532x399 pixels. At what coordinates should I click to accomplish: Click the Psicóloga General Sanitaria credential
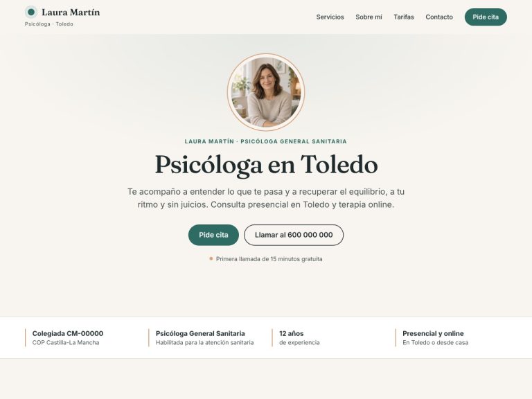[x=201, y=337]
